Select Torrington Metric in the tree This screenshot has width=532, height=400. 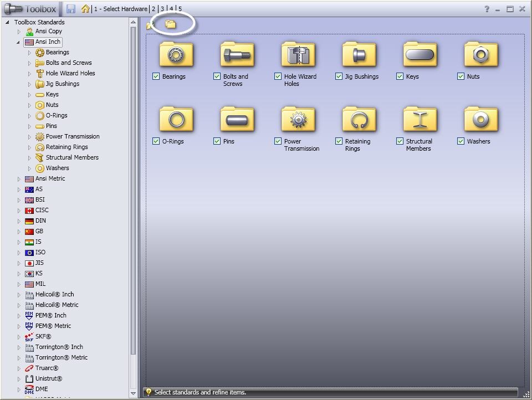[57, 357]
